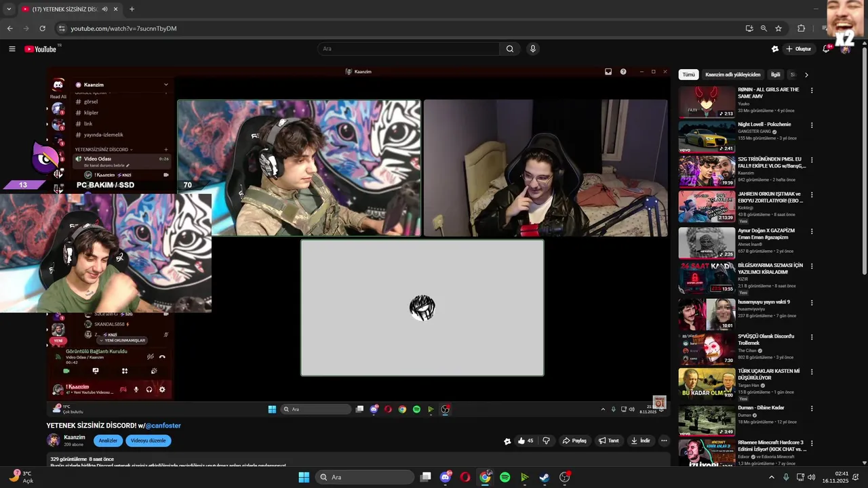The width and height of the screenshot is (868, 488).
Task: Focus the Chrome address bar URL
Action: coord(123,28)
